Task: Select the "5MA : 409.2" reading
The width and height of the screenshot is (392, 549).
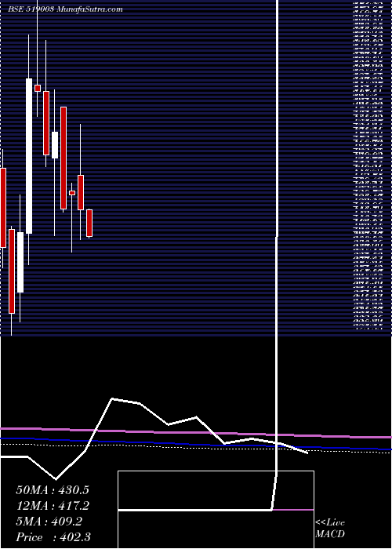Action: pos(49,522)
